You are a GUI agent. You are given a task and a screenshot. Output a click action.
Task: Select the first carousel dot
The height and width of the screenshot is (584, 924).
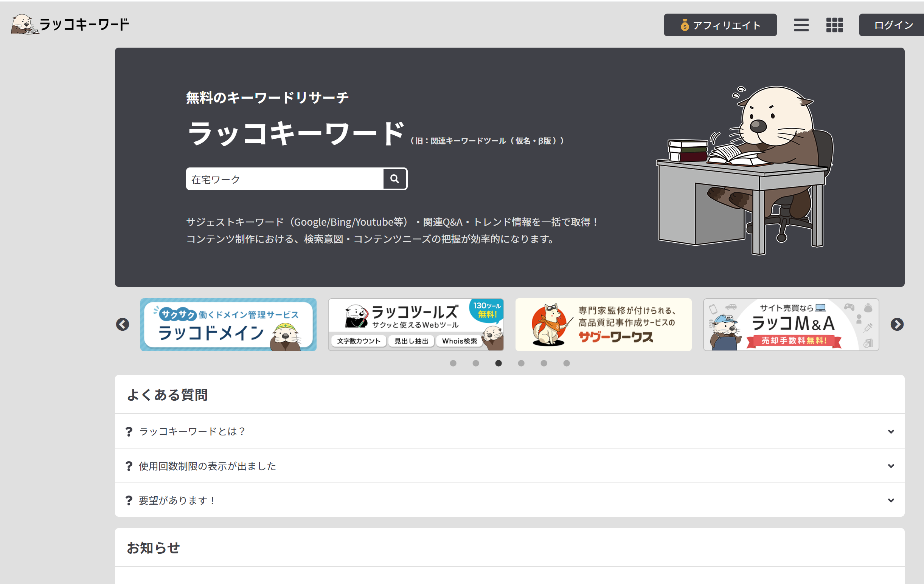[x=453, y=363]
